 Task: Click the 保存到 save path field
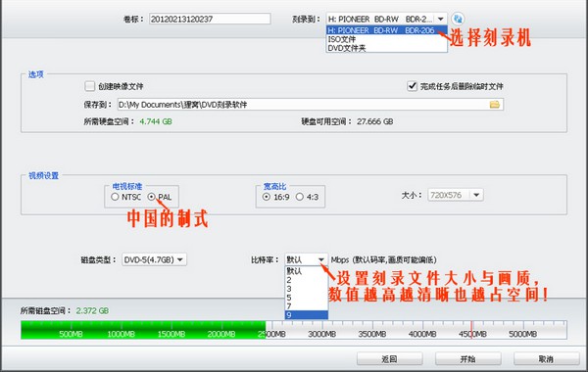(310, 105)
